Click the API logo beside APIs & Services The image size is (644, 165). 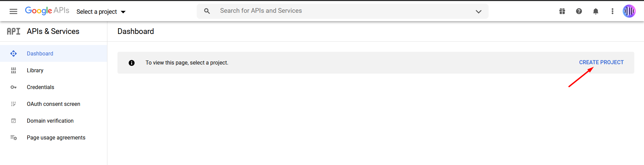pos(13,31)
